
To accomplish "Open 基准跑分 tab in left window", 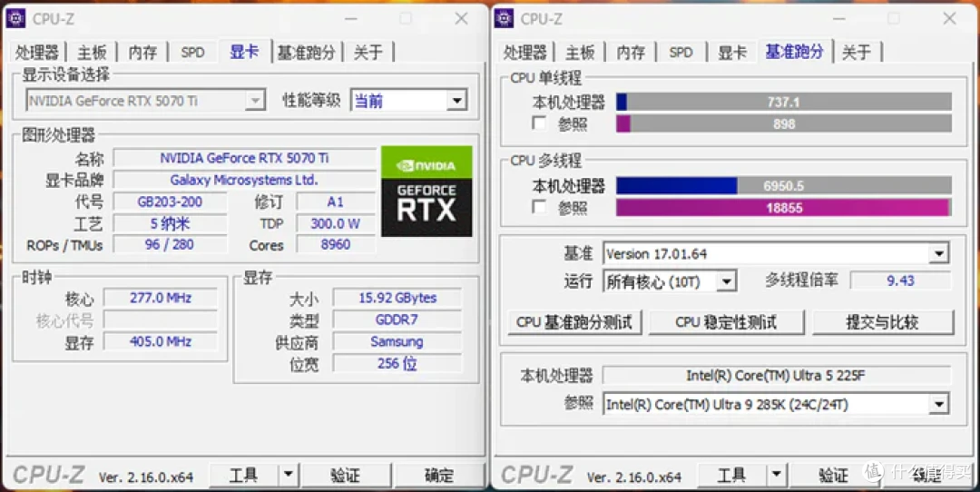I will click(x=307, y=53).
